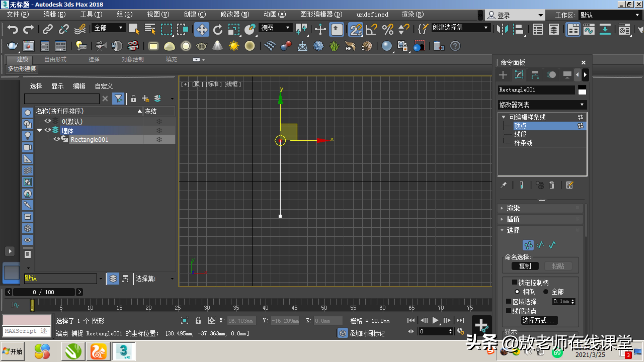Click the 复制 button under 命名选择

tap(525, 266)
